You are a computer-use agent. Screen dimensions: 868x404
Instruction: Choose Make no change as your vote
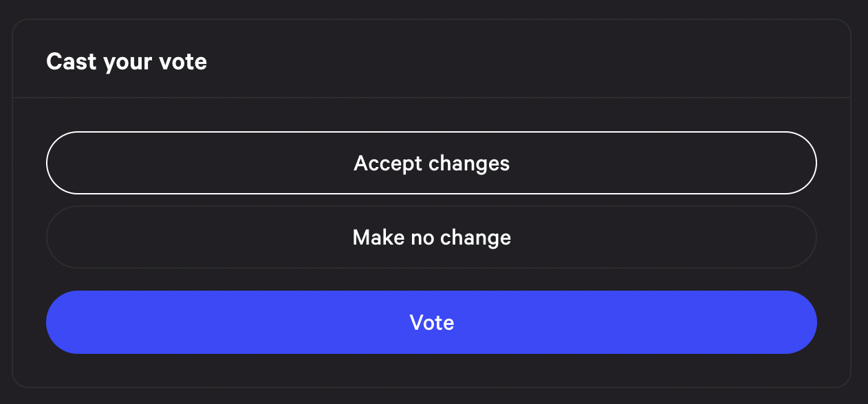(431, 237)
